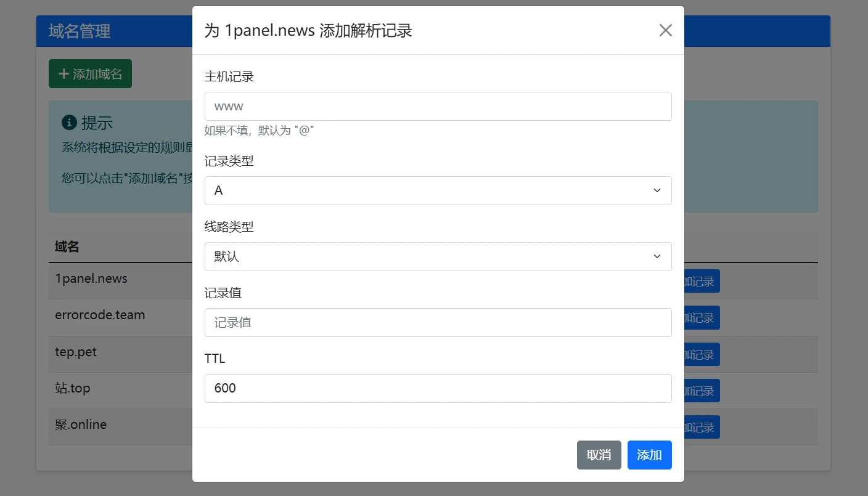Select the 1panel.news domain entry
The image size is (868, 496).
[91, 278]
